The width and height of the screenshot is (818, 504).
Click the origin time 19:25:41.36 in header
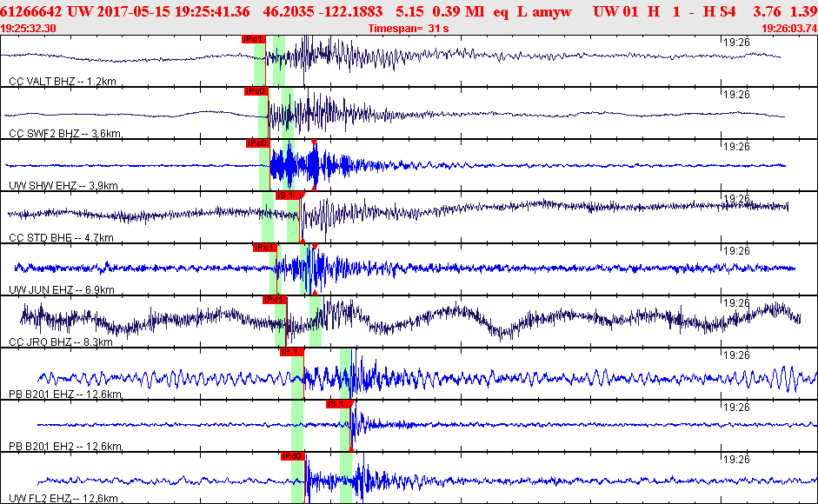click(x=212, y=11)
